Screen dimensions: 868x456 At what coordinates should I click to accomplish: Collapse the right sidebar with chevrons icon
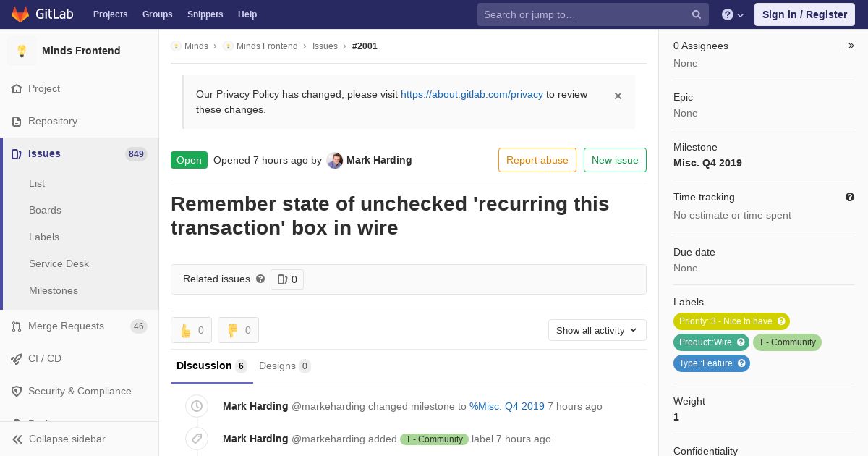click(851, 46)
